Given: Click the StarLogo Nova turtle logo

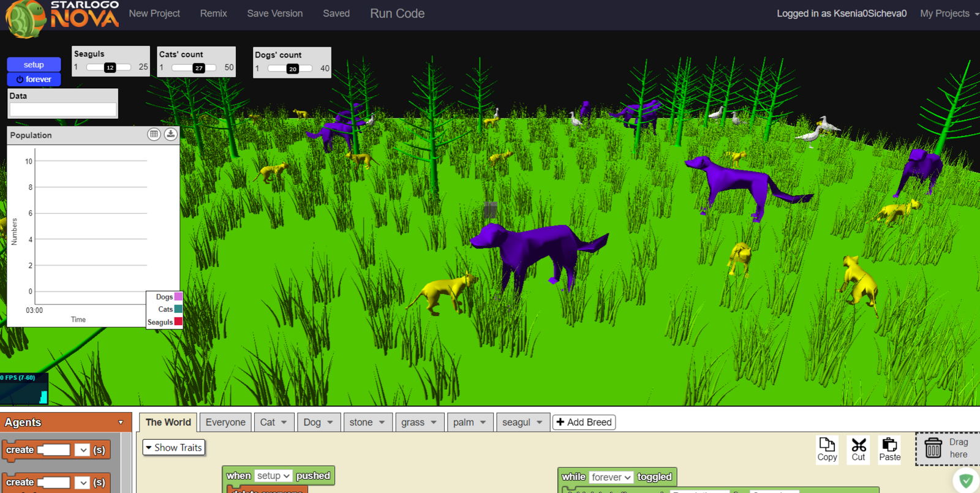Looking at the screenshot, I should point(26,17).
